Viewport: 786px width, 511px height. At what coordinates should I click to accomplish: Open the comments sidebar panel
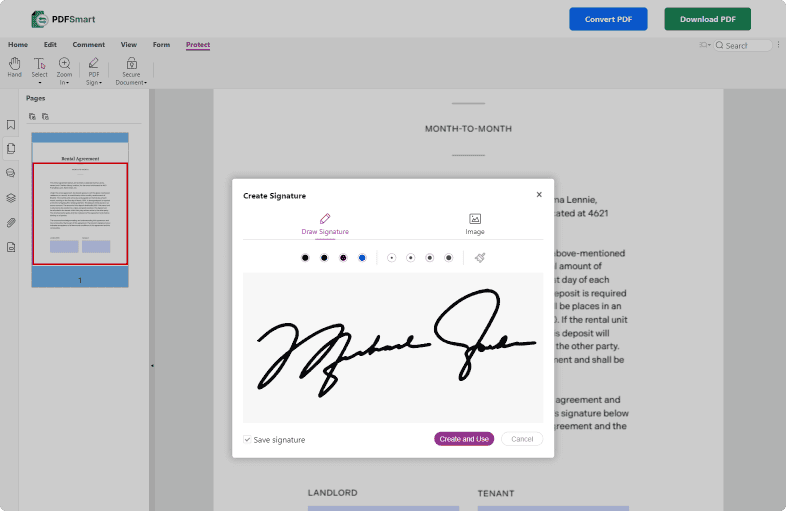[11, 173]
